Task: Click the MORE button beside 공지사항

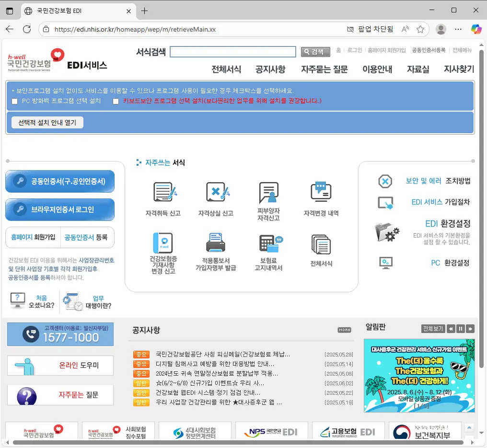Action: (345, 330)
